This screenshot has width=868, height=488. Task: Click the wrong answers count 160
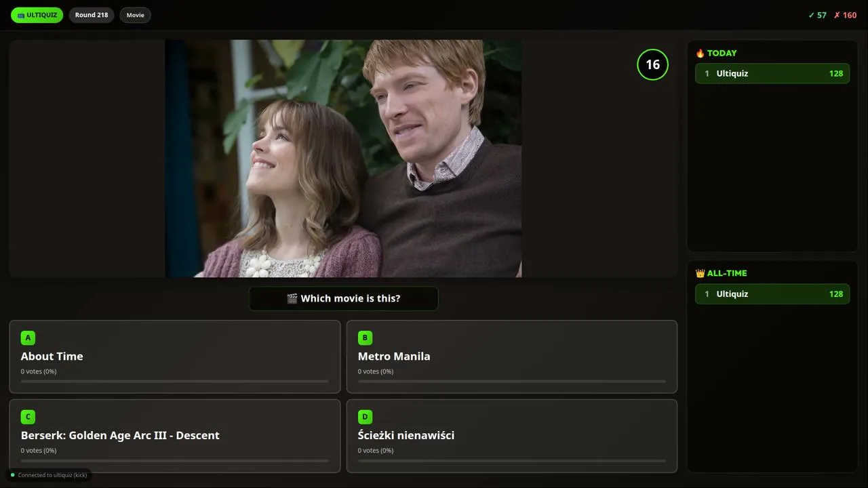[845, 15]
